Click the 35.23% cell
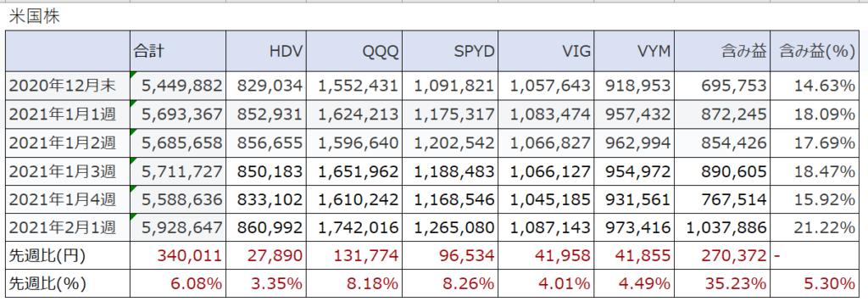This screenshot has height=307, width=868. click(x=722, y=284)
